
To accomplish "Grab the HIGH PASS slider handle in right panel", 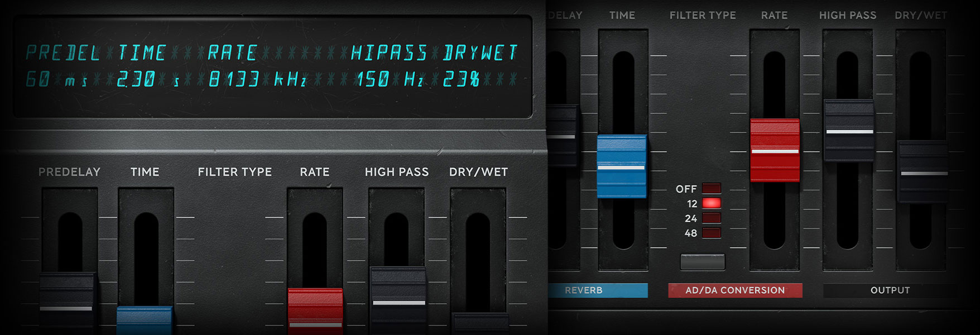I will click(x=849, y=131).
